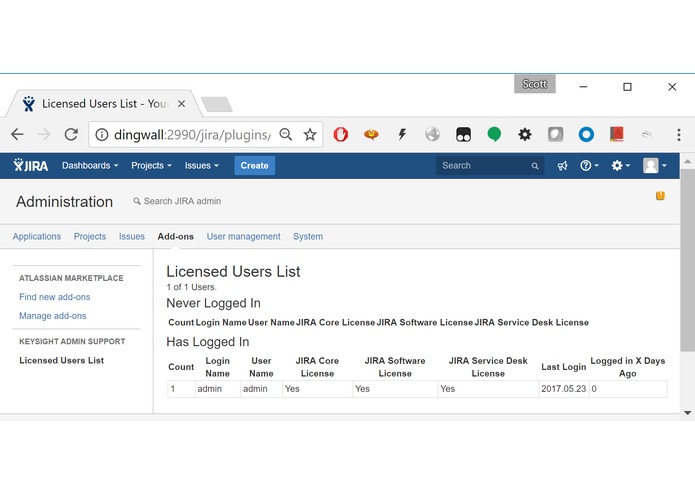Viewport: 695px width, 494px height.
Task: Click the orange-red emblem extension icon
Action: (x=371, y=134)
